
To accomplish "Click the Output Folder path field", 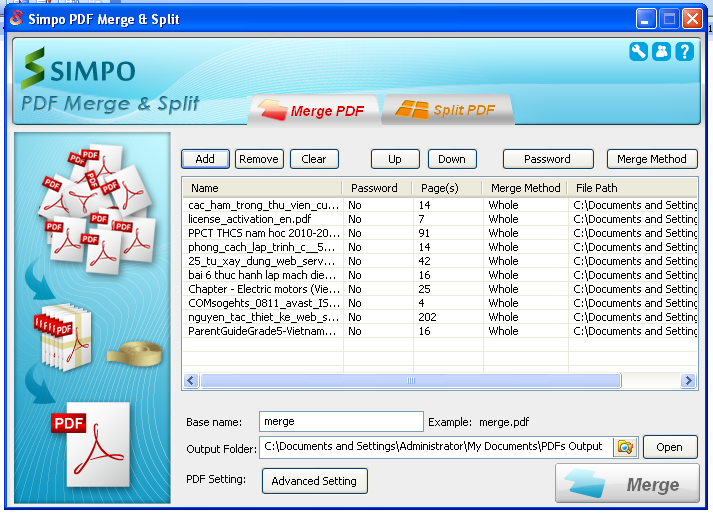I will [437, 447].
